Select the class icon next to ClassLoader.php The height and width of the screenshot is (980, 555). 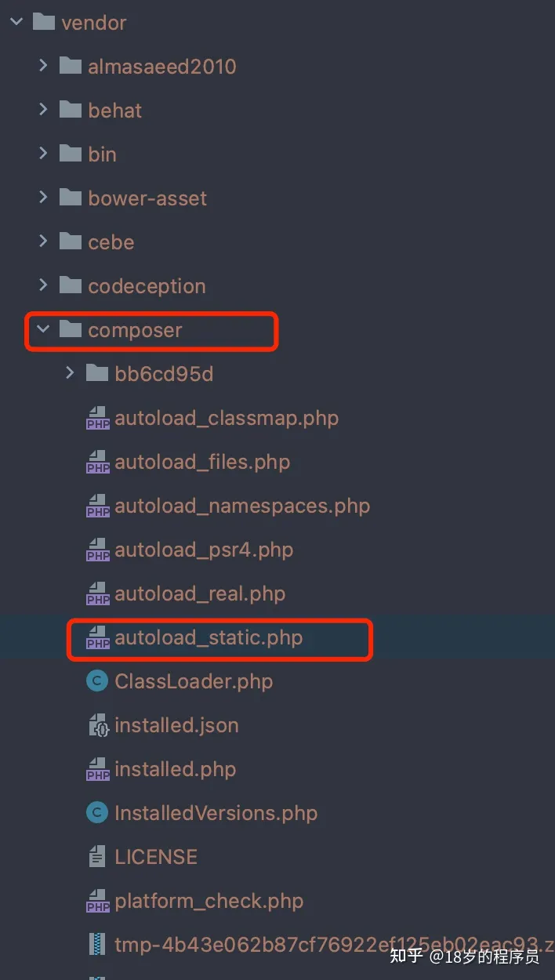coord(96,681)
